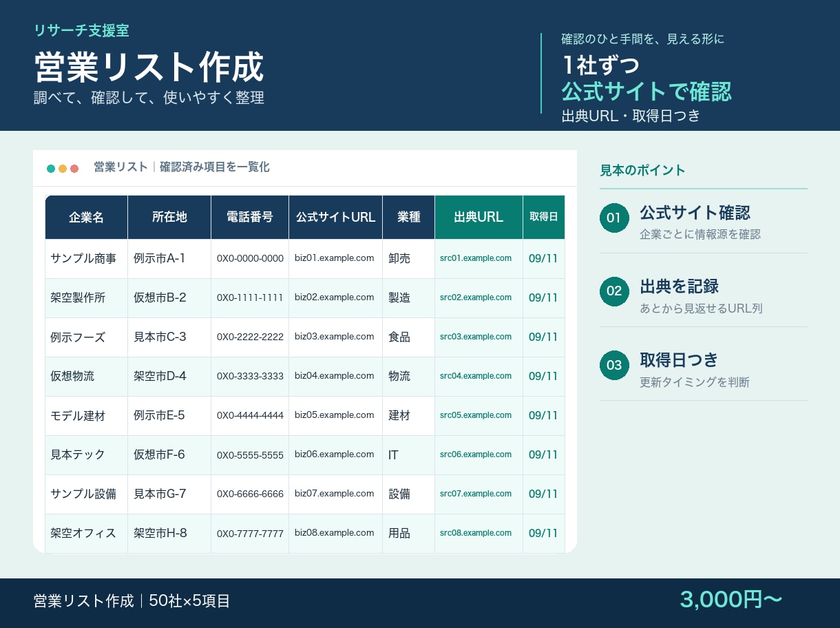Image resolution: width=840 pixels, height=628 pixels.
Task: Select the 所在地 column header
Action: point(169,218)
